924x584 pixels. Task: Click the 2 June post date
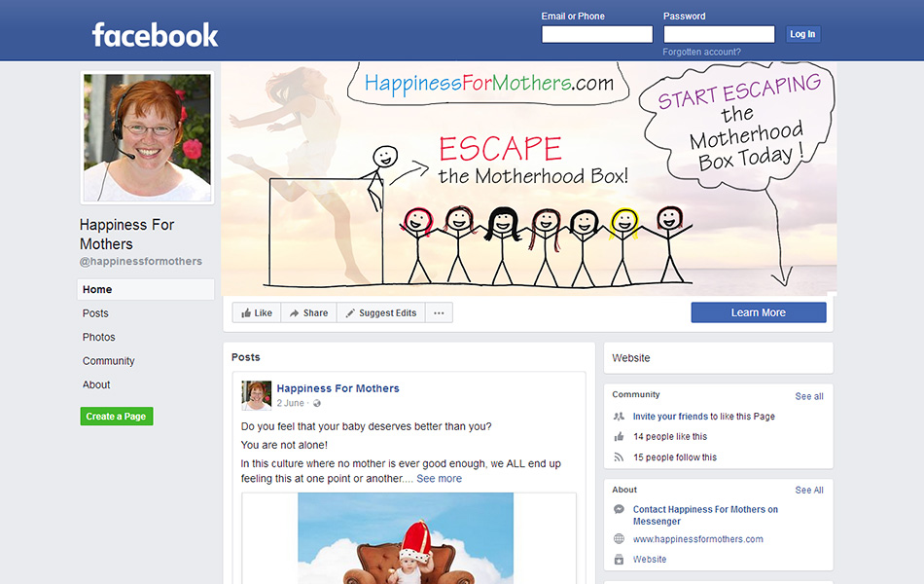pyautogui.click(x=291, y=404)
